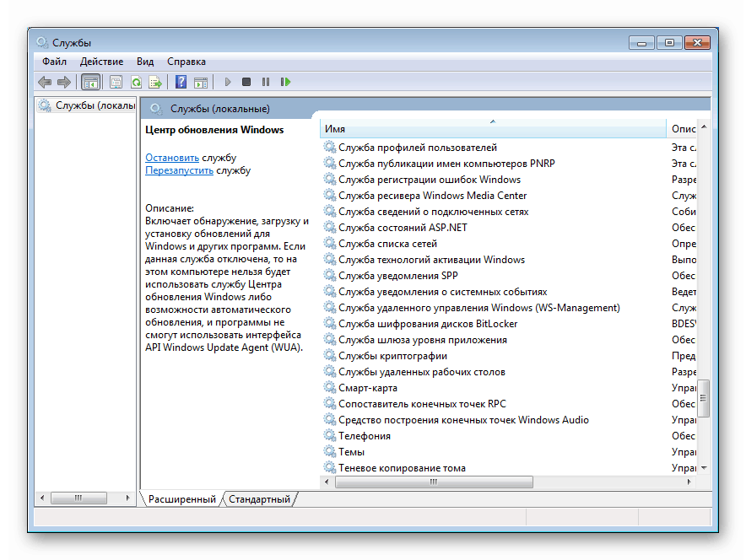Select Средство построения конечных точек Windows Audio

click(509, 420)
